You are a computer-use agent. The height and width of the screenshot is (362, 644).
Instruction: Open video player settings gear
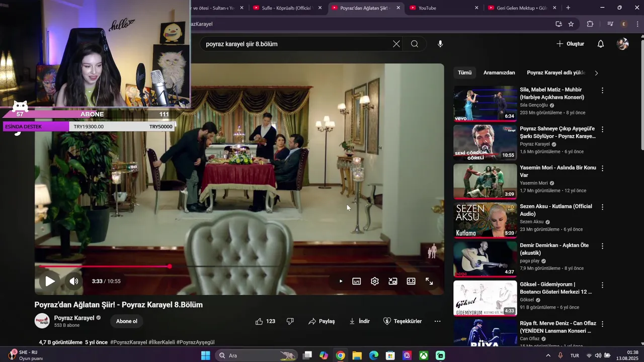(x=375, y=282)
